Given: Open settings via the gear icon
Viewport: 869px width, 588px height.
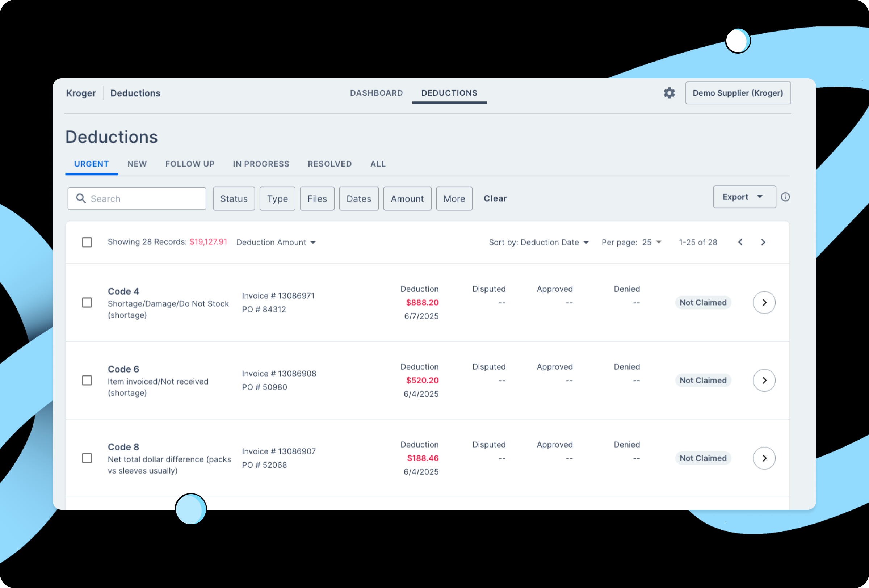Looking at the screenshot, I should pos(669,93).
